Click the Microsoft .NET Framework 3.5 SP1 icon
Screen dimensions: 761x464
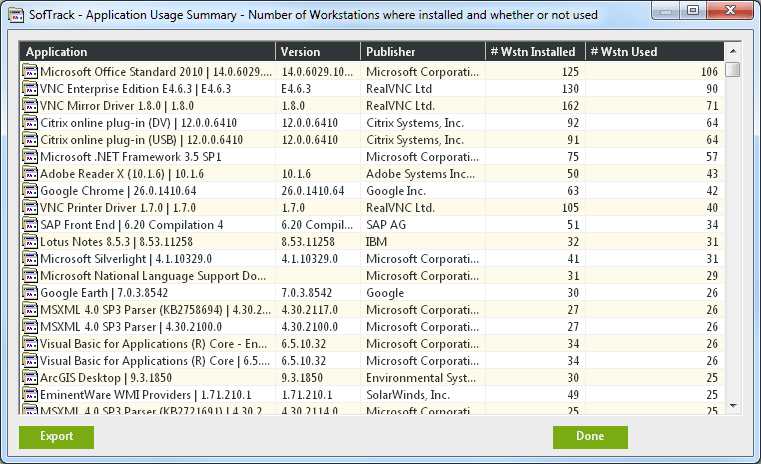pos(30,157)
